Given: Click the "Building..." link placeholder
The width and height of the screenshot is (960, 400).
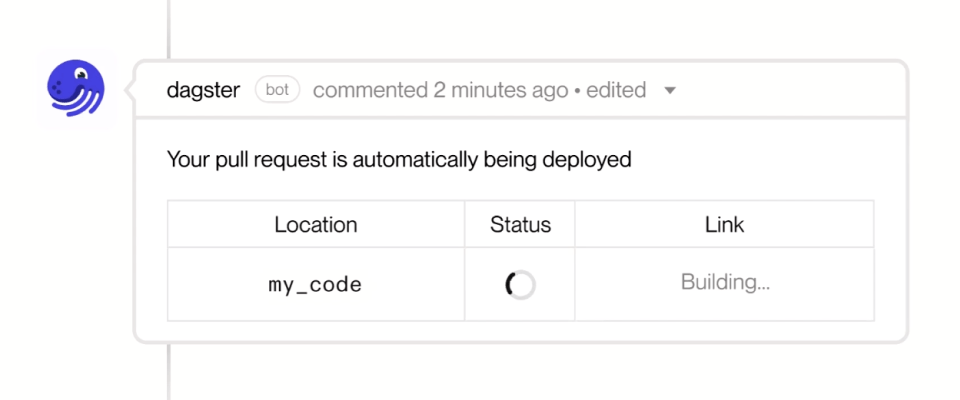Looking at the screenshot, I should pyautogui.click(x=725, y=283).
